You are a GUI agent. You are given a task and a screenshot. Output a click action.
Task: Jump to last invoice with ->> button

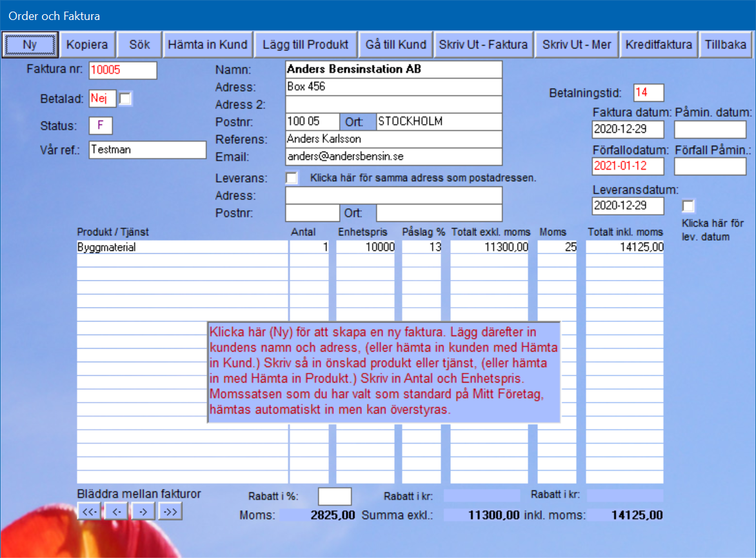[170, 512]
